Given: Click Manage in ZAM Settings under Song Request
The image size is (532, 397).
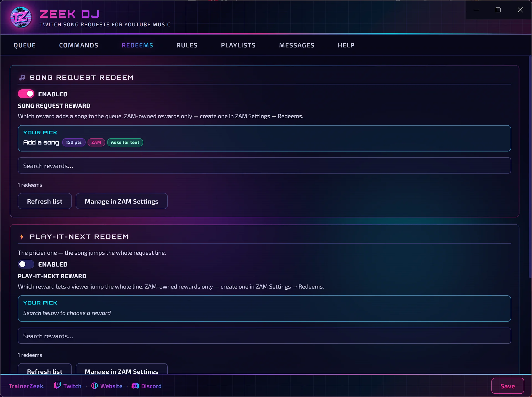Looking at the screenshot, I should click(122, 201).
